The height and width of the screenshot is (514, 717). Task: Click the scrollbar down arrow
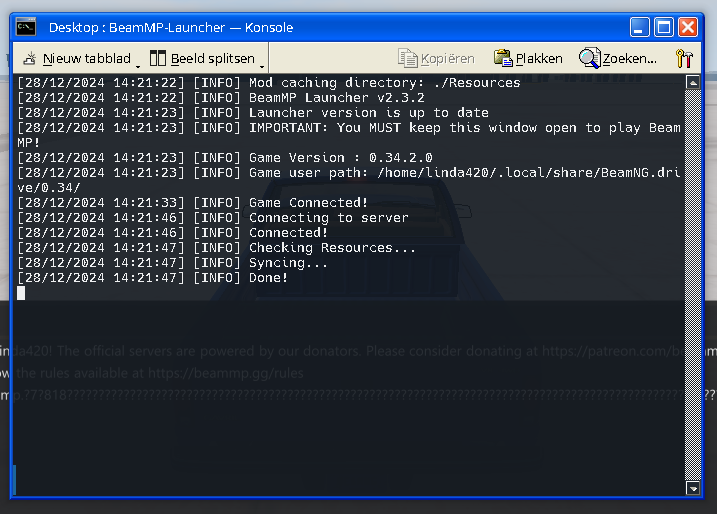tap(693, 488)
